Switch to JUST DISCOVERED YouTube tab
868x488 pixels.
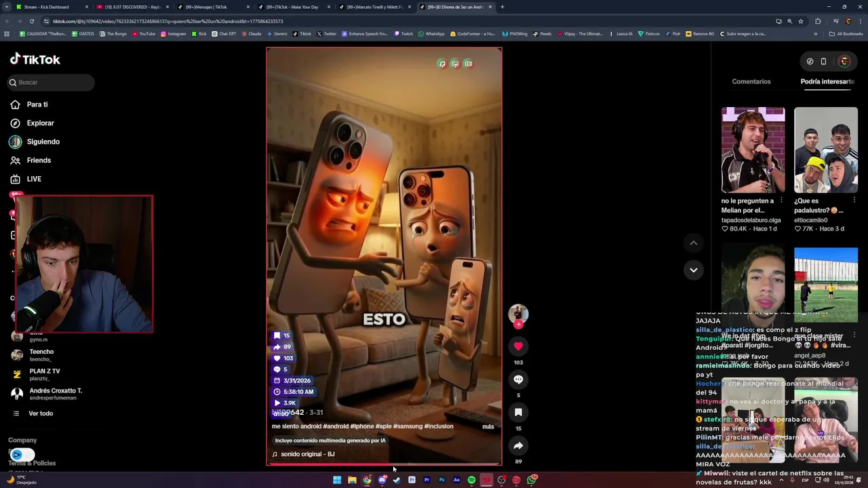click(132, 7)
